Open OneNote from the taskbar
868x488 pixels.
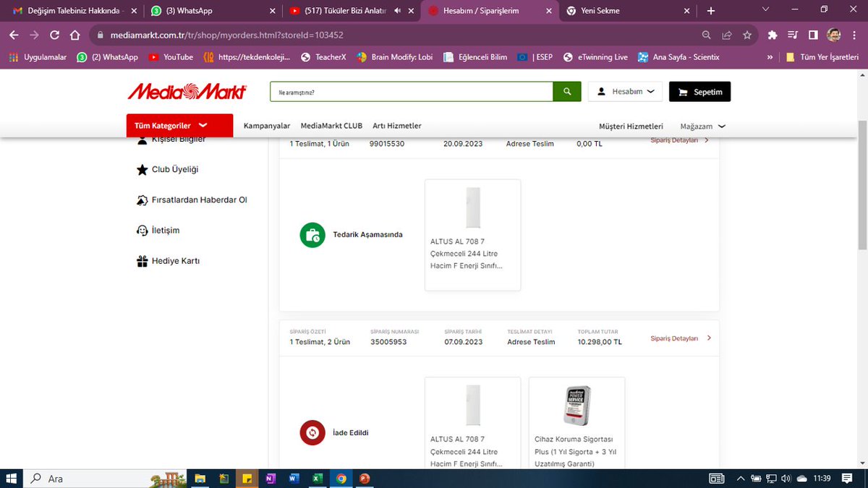pyautogui.click(x=270, y=479)
